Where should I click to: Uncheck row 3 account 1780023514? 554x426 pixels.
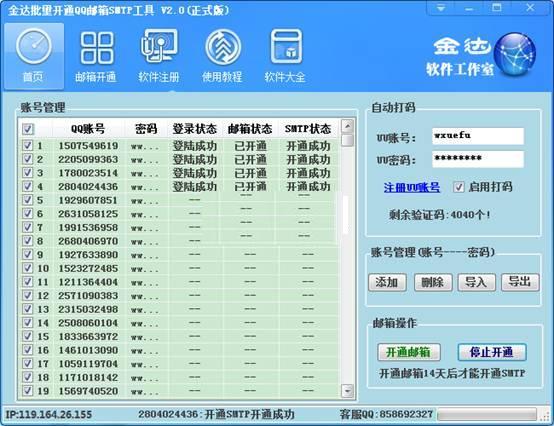point(28,173)
